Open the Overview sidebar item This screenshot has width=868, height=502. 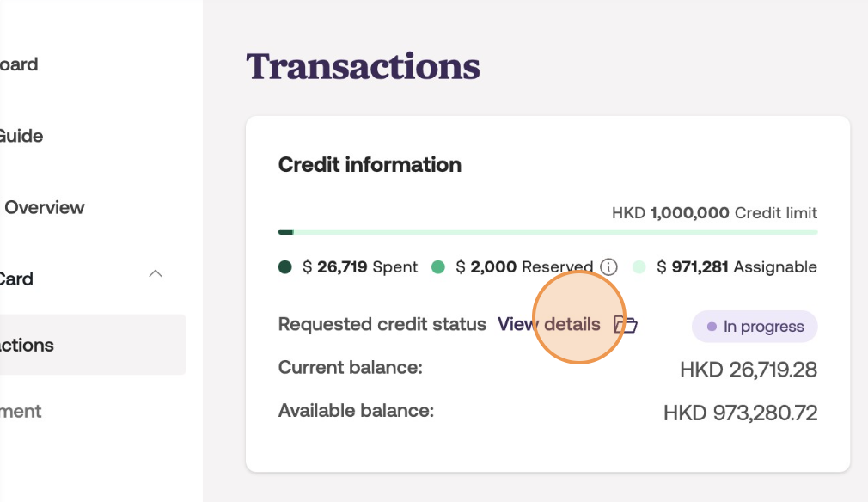(45, 207)
